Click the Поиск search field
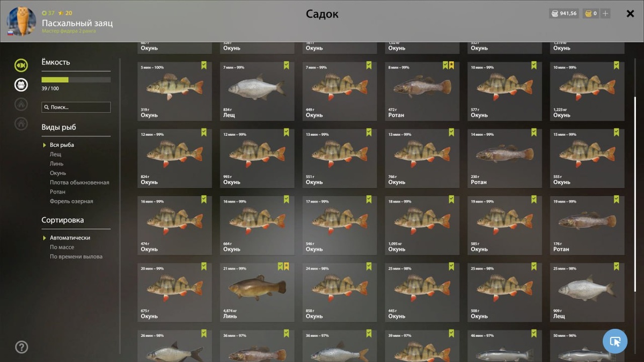Image resolution: width=644 pixels, height=362 pixels. [76, 107]
